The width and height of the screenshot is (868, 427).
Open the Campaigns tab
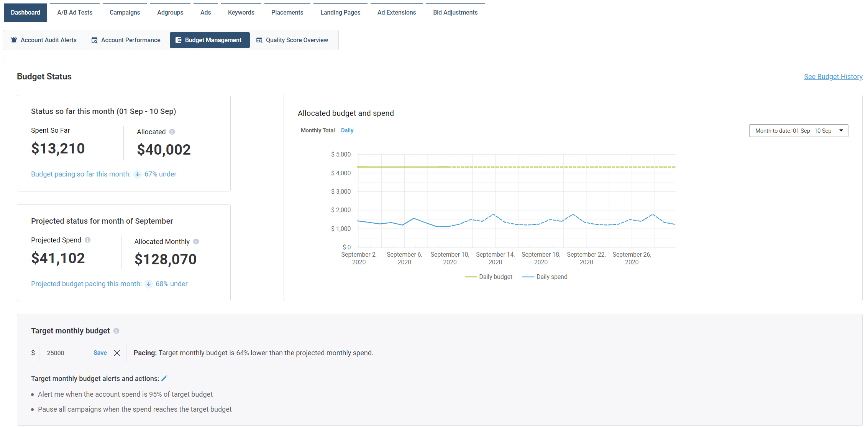click(125, 12)
